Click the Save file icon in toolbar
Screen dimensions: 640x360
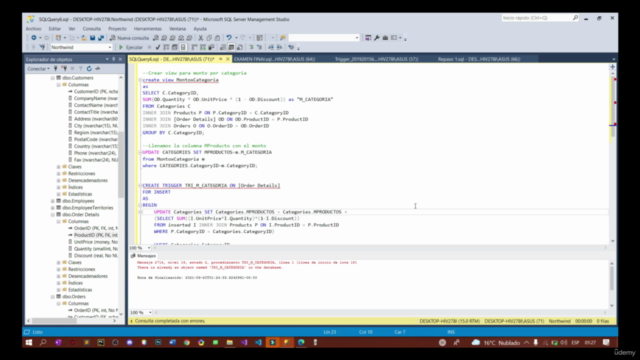[x=93, y=38]
